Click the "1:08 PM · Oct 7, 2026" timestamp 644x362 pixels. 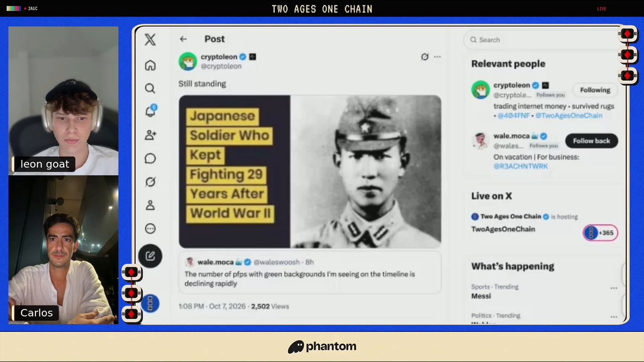213,307
